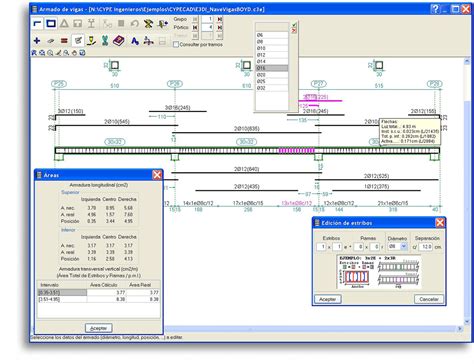Click the hand pan view icon
This screenshot has width=474, height=364.
74,53
